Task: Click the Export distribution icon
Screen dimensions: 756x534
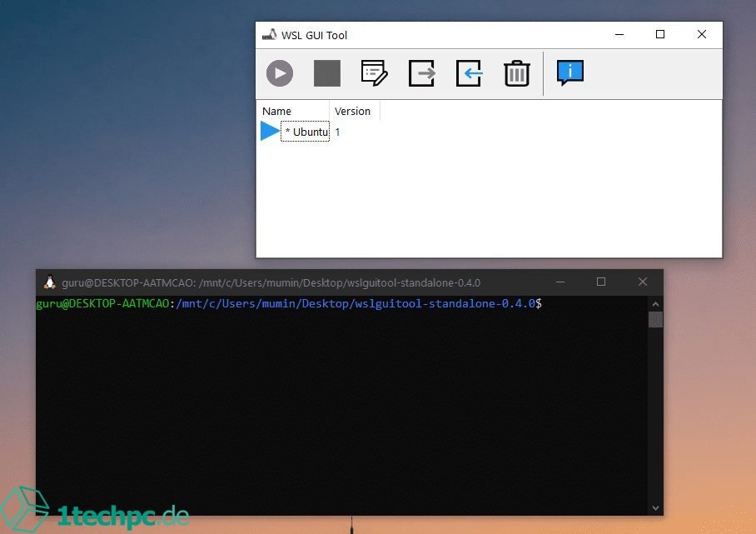Action: [421, 73]
